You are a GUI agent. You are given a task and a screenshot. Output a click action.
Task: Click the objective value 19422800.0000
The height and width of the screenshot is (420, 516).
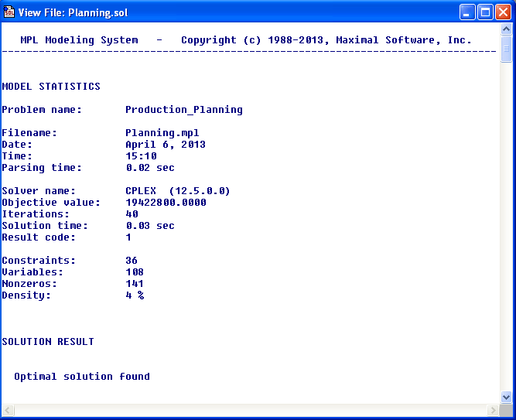click(x=166, y=203)
